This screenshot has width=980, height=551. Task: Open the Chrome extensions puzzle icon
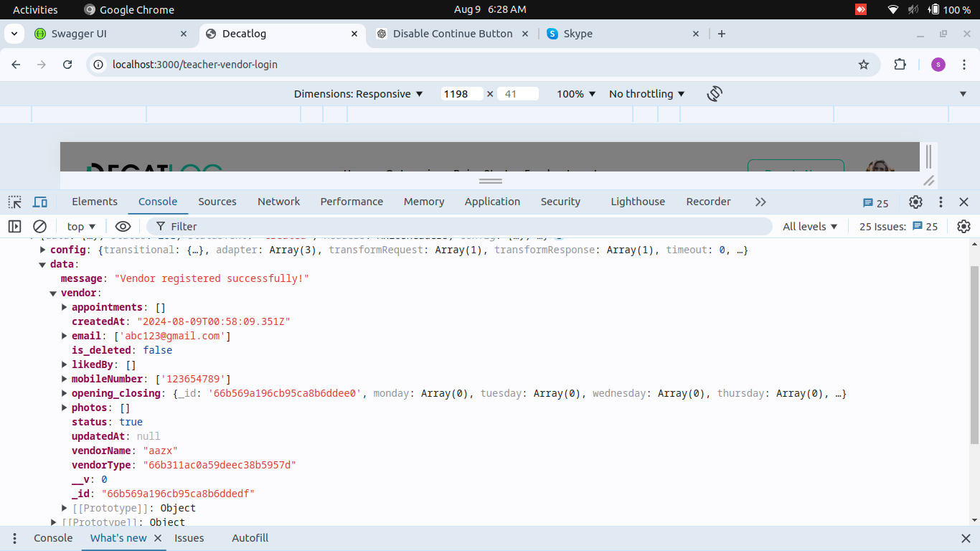[900, 65]
